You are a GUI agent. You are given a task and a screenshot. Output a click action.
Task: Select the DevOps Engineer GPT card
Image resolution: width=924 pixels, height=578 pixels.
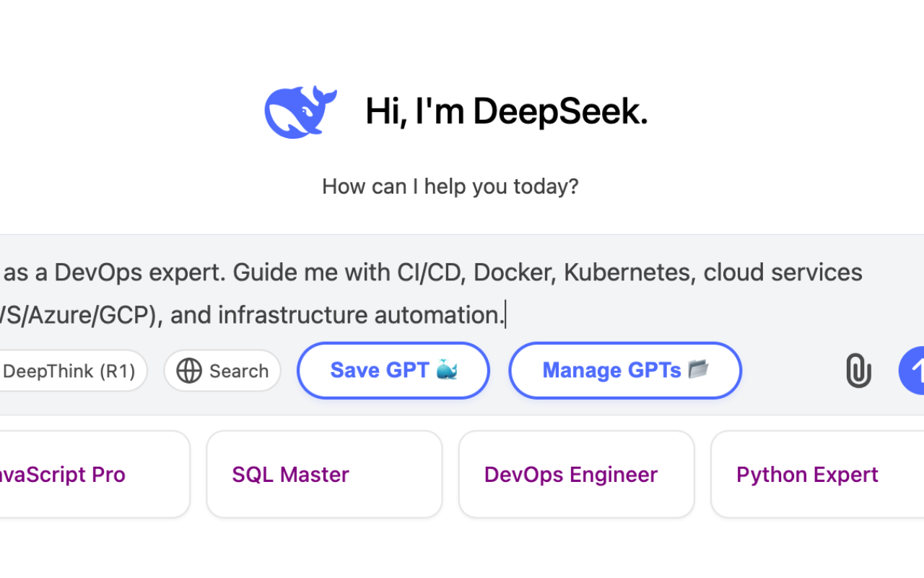click(576, 474)
